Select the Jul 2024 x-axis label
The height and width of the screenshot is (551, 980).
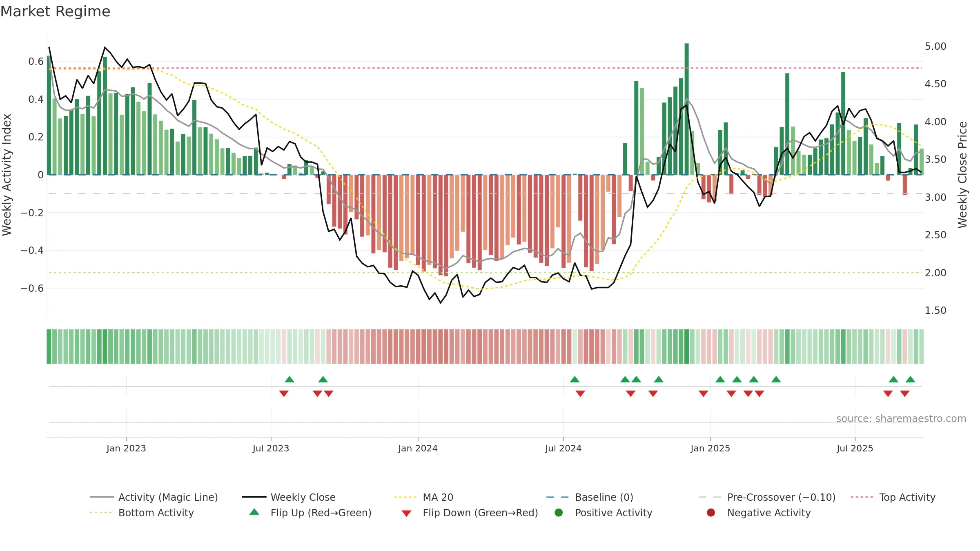click(563, 448)
